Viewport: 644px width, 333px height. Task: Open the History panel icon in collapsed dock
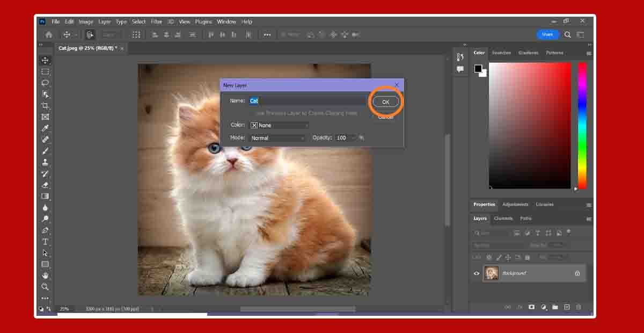pos(460,57)
